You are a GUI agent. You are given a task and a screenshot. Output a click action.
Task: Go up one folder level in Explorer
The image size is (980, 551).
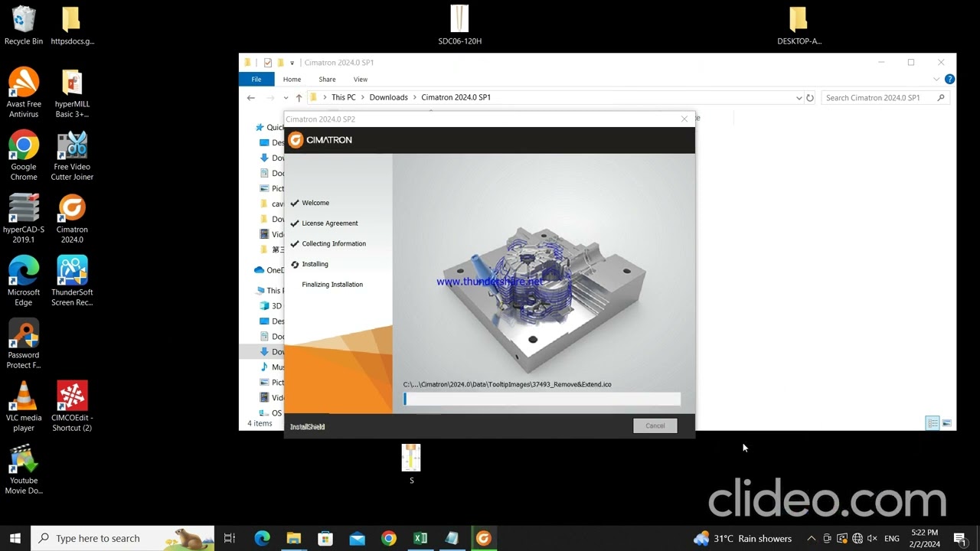tap(299, 98)
